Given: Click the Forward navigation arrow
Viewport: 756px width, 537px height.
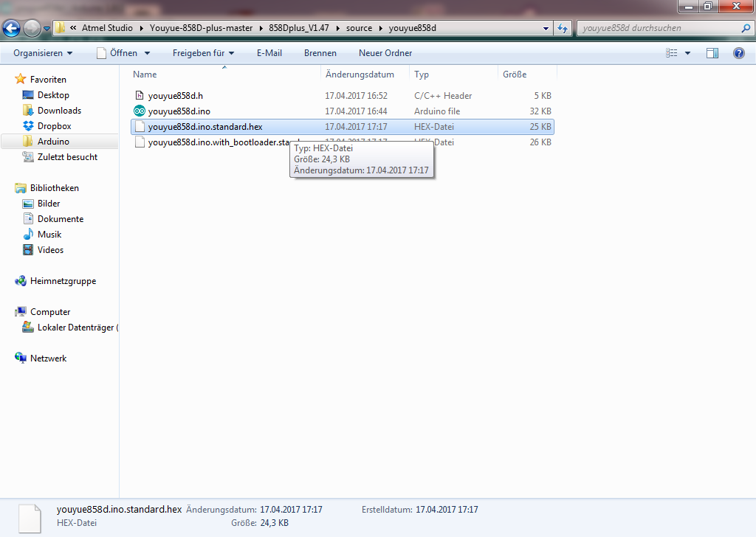Looking at the screenshot, I should point(32,29).
